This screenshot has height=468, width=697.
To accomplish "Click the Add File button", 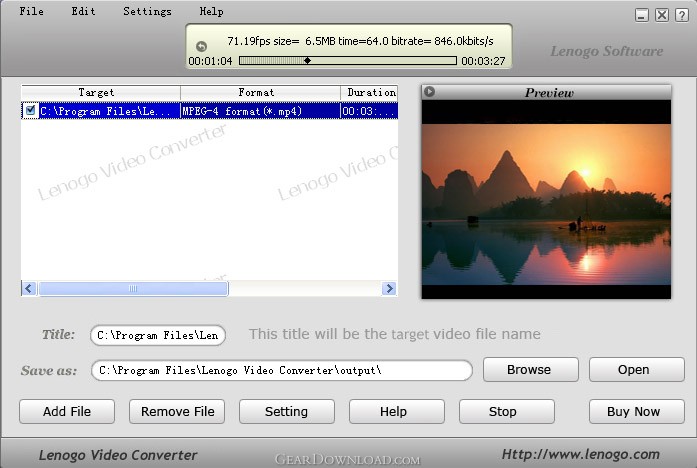I will 67,411.
